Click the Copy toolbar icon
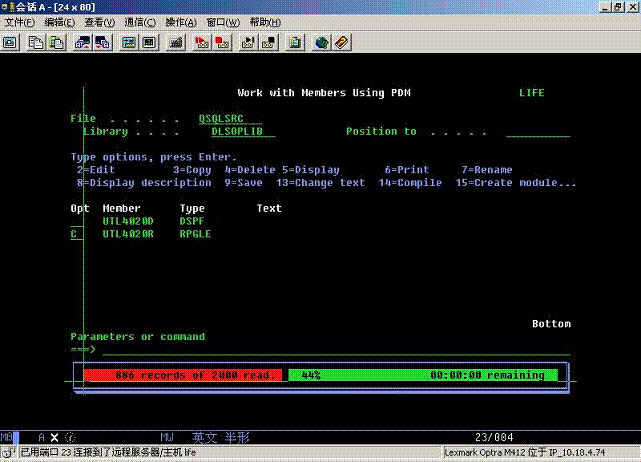Screen dimensions: 641x462 [x=36, y=42]
